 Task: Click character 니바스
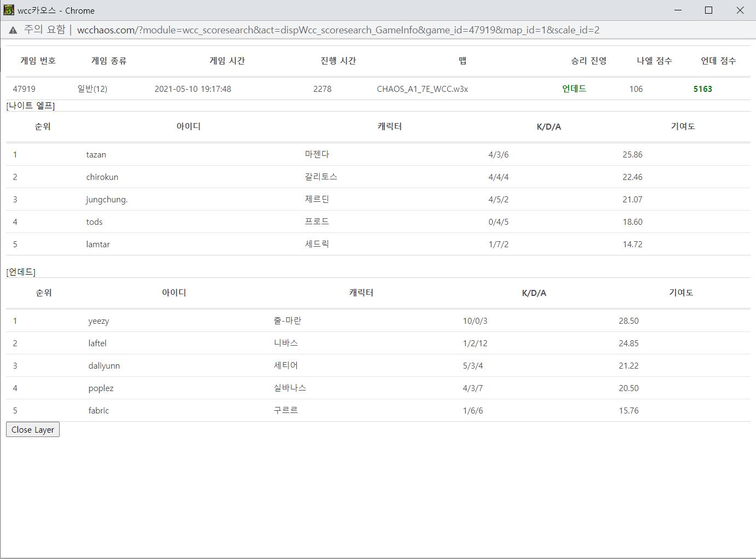tap(286, 343)
